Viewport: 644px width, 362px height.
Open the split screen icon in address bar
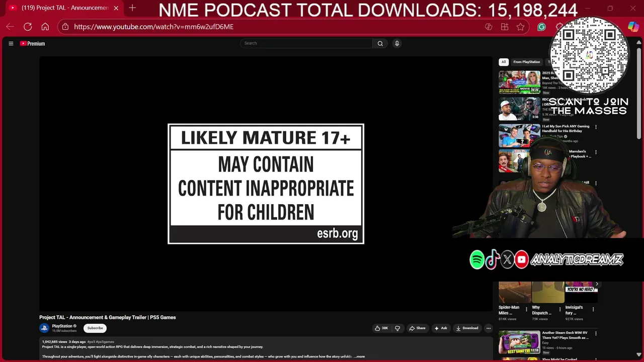pos(489,27)
